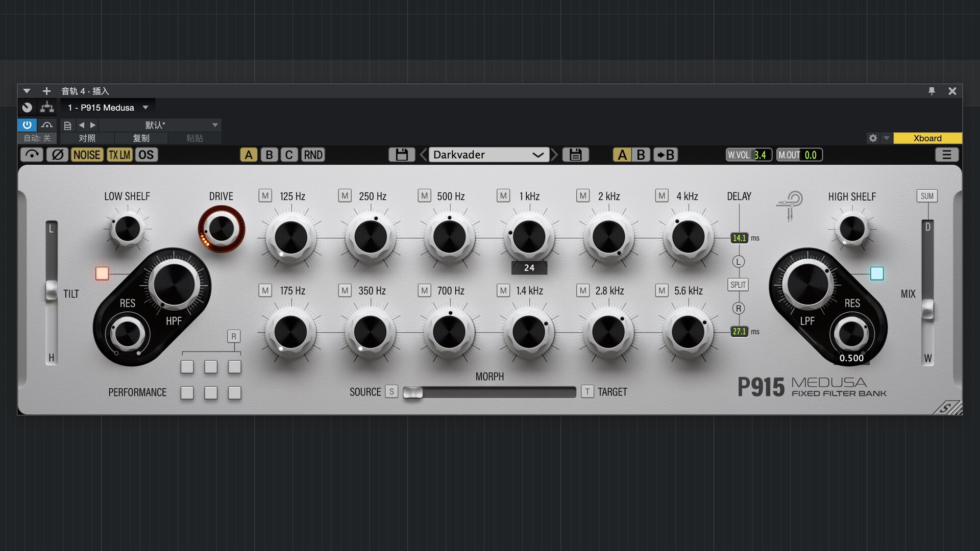Mute the 125 Hz band

coord(265,196)
